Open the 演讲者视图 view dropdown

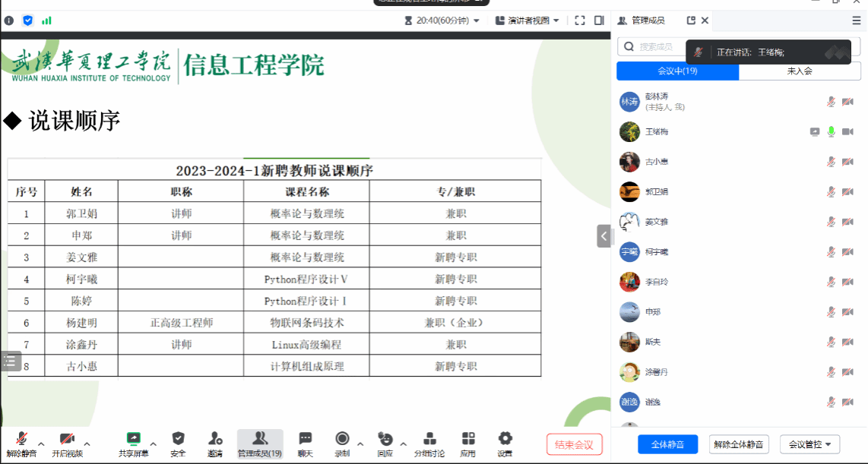point(527,21)
